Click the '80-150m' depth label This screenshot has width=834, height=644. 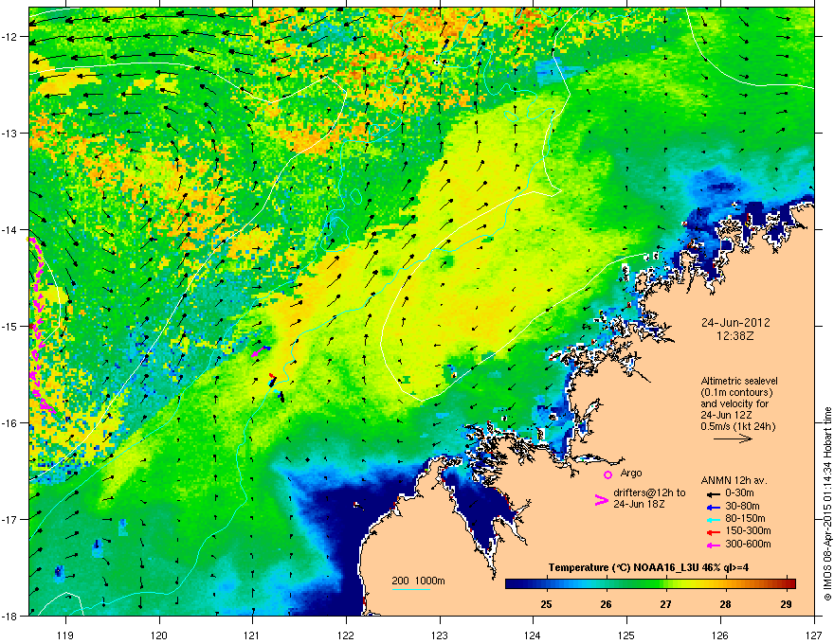745,519
